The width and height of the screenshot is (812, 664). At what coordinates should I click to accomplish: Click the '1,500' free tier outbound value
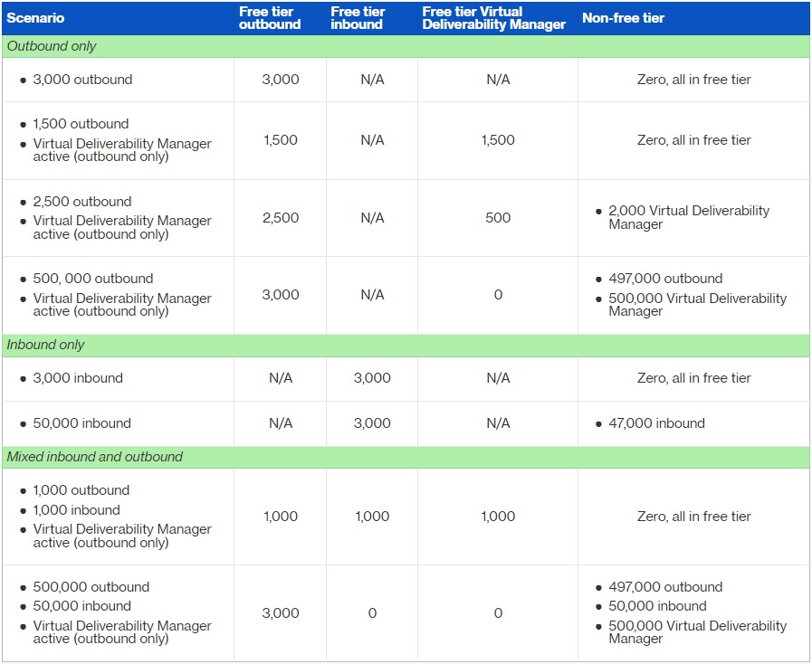tap(281, 140)
